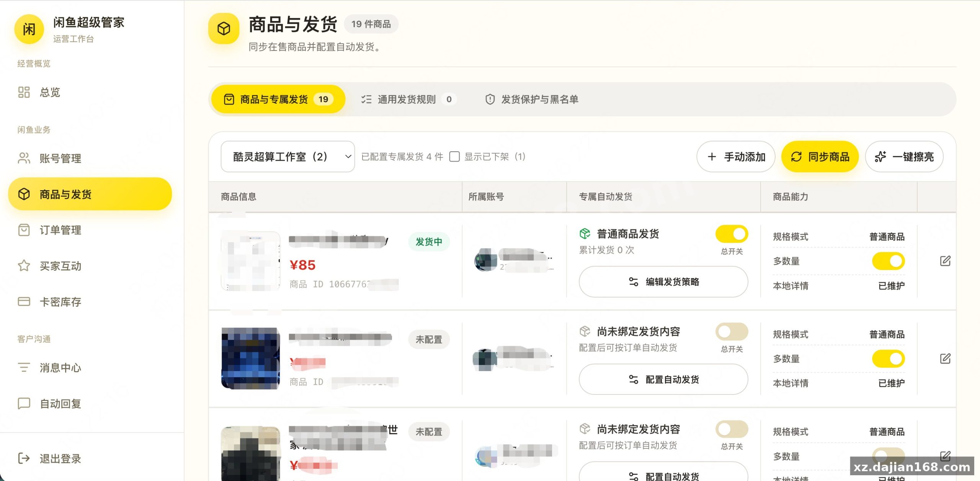Click the 一键擦亮 button
The width and height of the screenshot is (980, 481).
coord(904,157)
